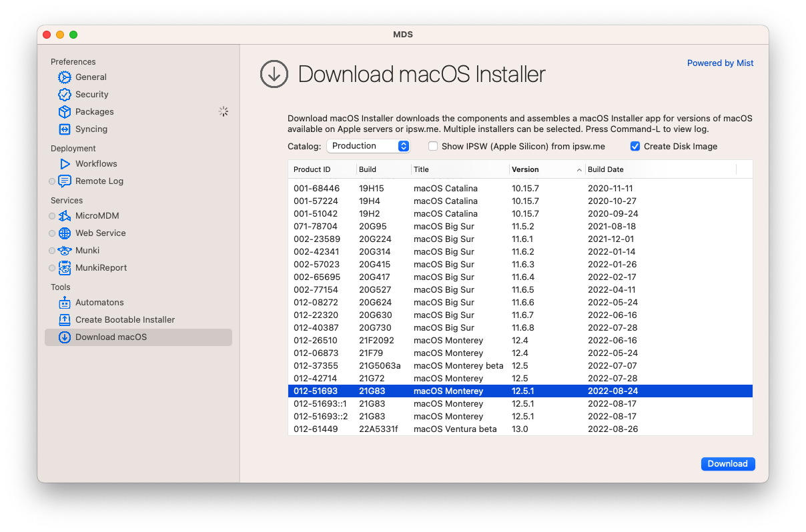The image size is (806, 532).
Task: Click the Workflows play icon
Action: [65, 164]
